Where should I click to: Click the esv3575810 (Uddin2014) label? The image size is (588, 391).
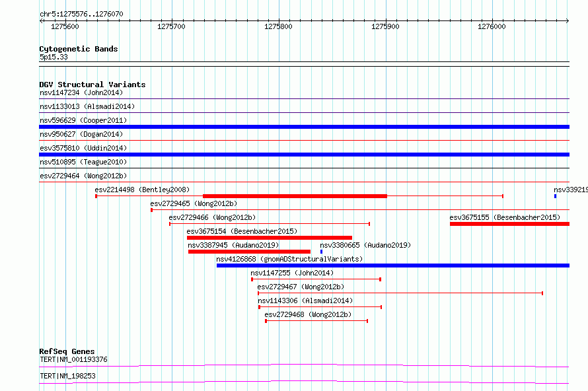coord(83,148)
